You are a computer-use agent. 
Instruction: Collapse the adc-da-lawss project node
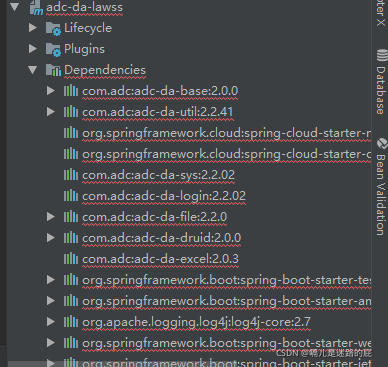(14, 7)
